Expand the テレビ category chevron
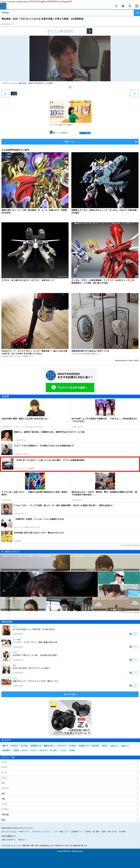Image resolution: width=140 pixels, height=868 pixels. 137,778
